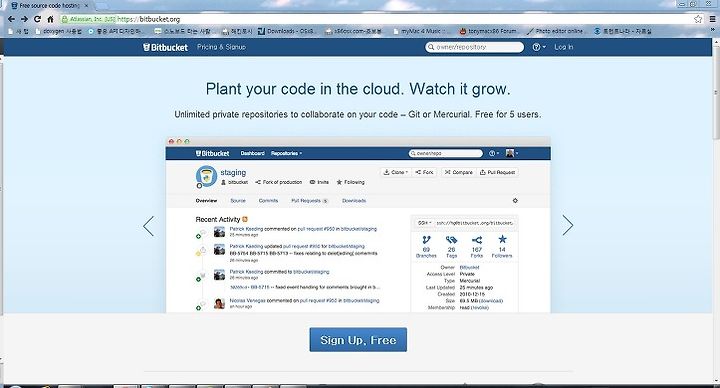720x388 pixels.
Task: Open the doxygen bookmark
Action: [59, 31]
